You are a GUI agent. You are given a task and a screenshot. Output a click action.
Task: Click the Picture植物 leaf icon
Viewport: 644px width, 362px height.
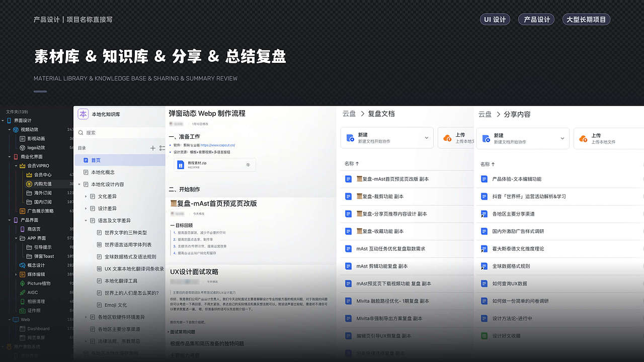22,284
